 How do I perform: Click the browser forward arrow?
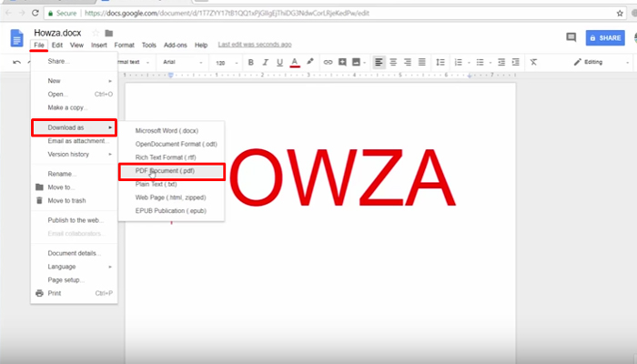coord(22,13)
